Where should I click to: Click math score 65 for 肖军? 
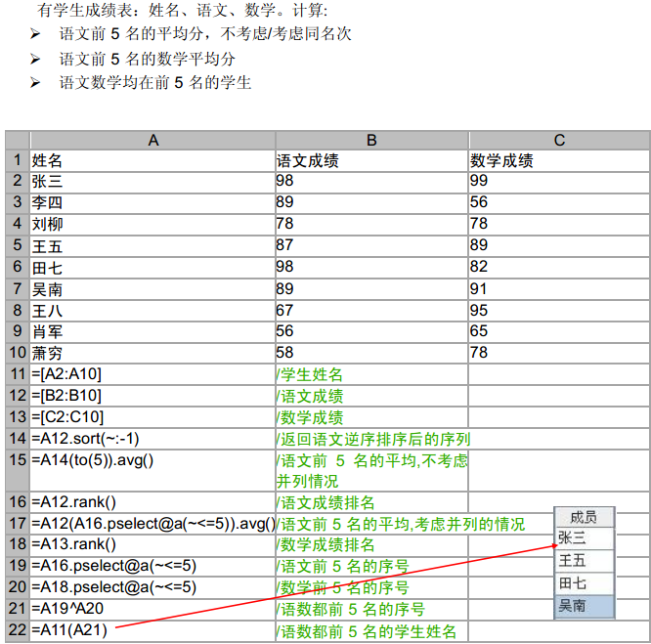click(x=559, y=331)
